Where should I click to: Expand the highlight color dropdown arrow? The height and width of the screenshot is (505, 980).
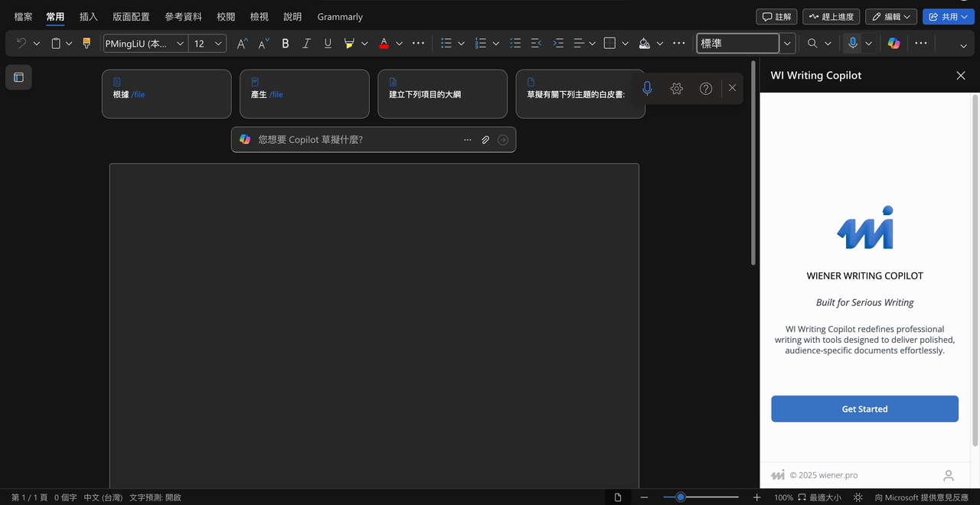(x=364, y=44)
